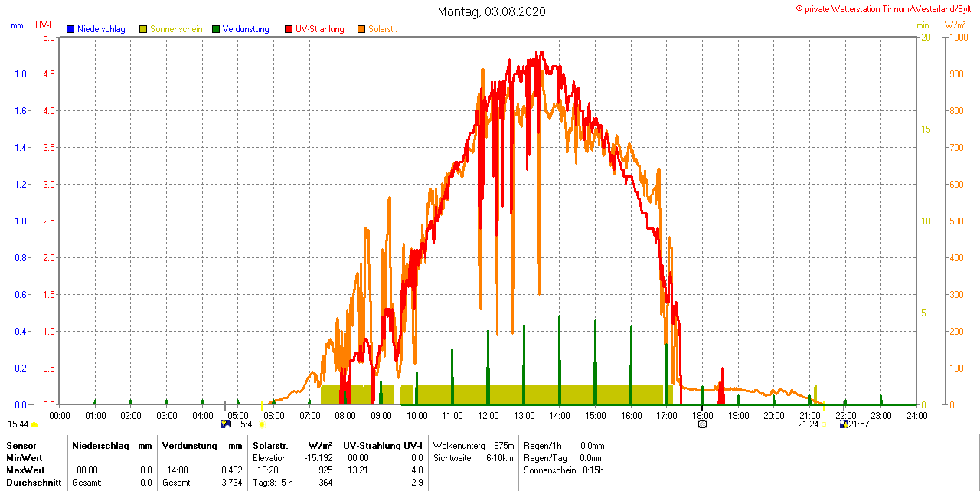The width and height of the screenshot is (980, 491).
Task: Click the red UV-Strahlung legend swatch
Action: (x=289, y=29)
